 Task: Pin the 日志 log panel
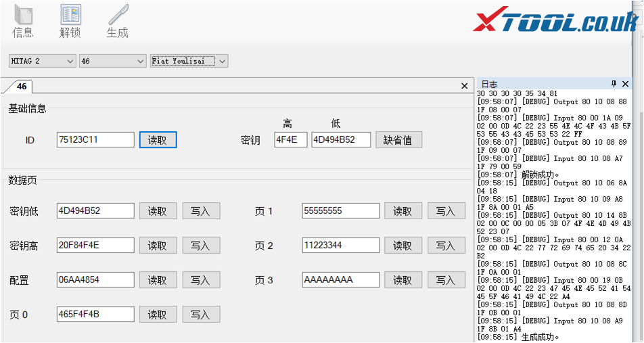(x=614, y=84)
